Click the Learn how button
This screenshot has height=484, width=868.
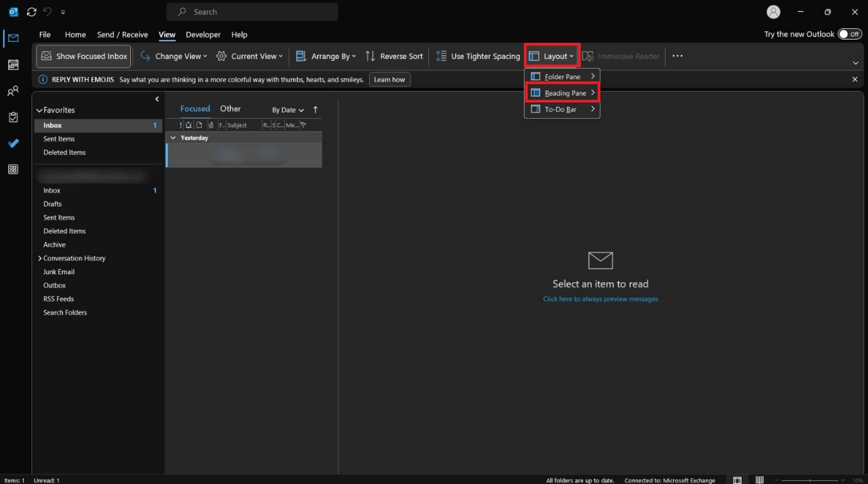coord(389,79)
